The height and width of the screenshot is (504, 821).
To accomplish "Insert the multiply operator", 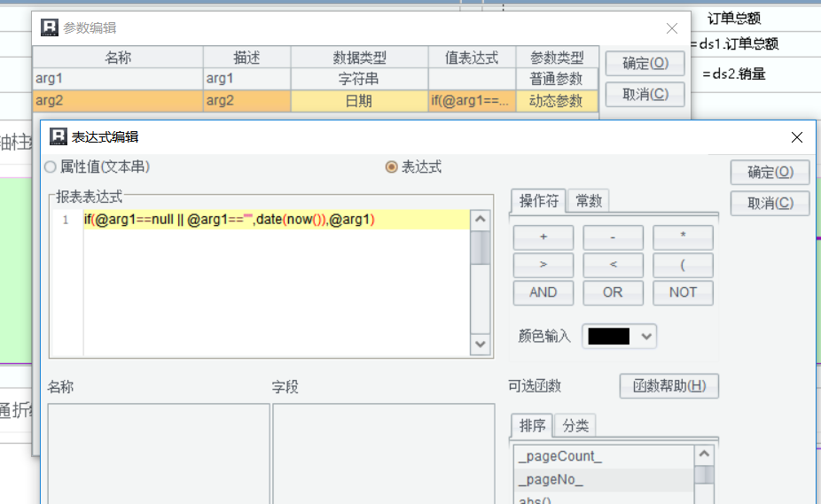I will coord(683,237).
